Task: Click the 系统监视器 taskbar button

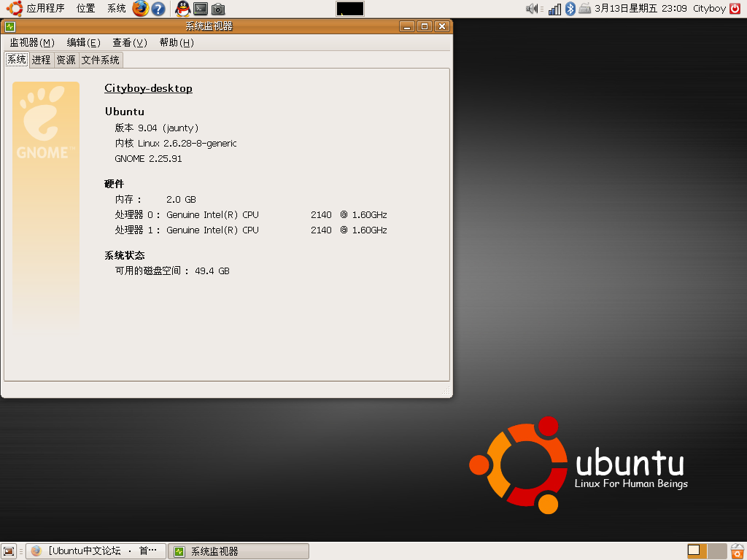Action: tap(239, 551)
